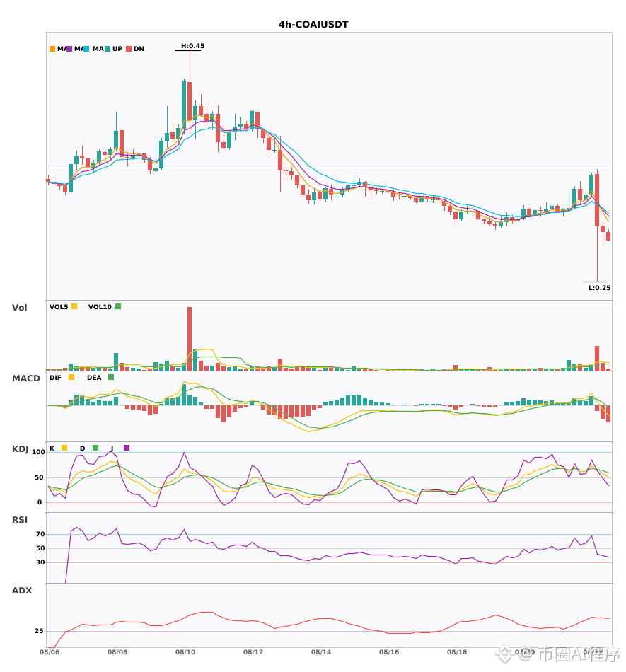The image size is (626, 672).
Task: Click the cyan MA legend swatch
Action: (x=86, y=49)
